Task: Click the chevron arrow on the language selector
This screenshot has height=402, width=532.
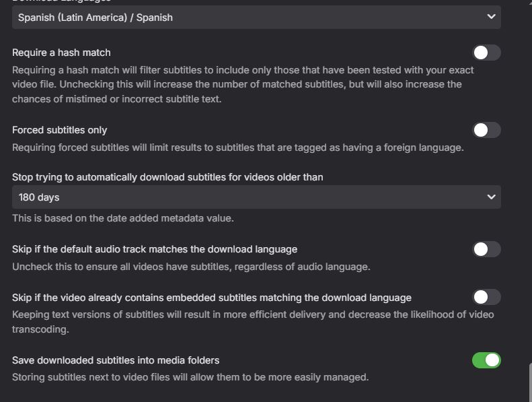Action: [x=491, y=17]
